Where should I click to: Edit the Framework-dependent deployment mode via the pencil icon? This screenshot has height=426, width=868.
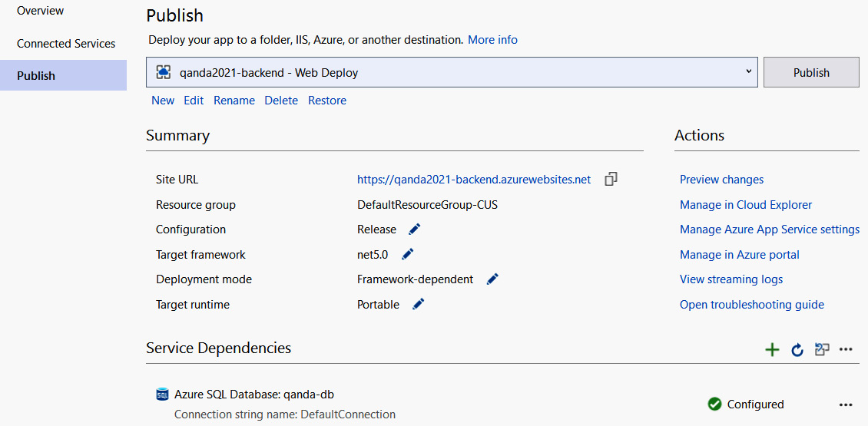click(x=492, y=279)
